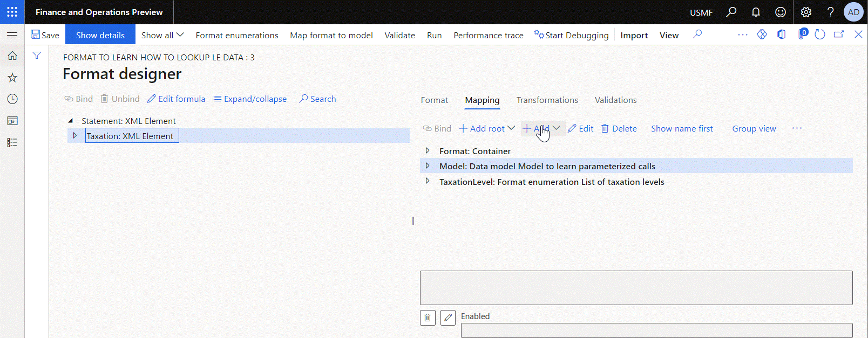Viewport: 868px width, 338px height.
Task: Close the Format designer form
Action: click(x=858, y=35)
